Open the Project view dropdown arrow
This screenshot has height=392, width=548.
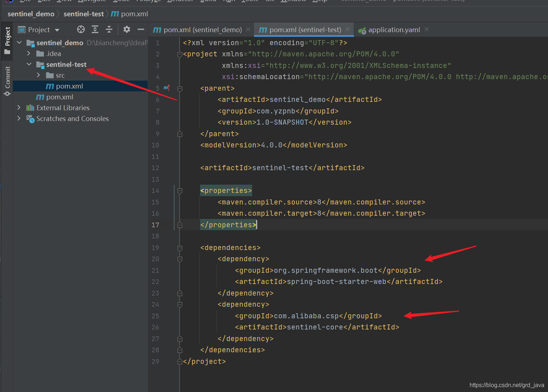pyautogui.click(x=57, y=30)
